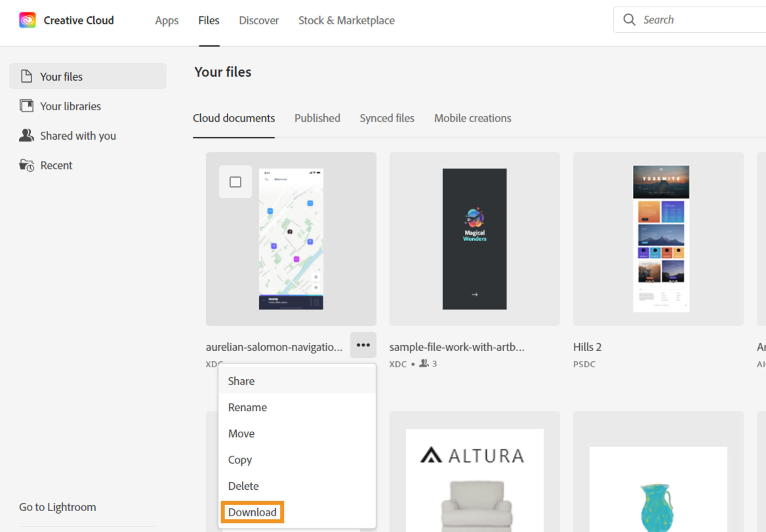This screenshot has height=532, width=766.
Task: Open the Discover section
Action: click(259, 20)
